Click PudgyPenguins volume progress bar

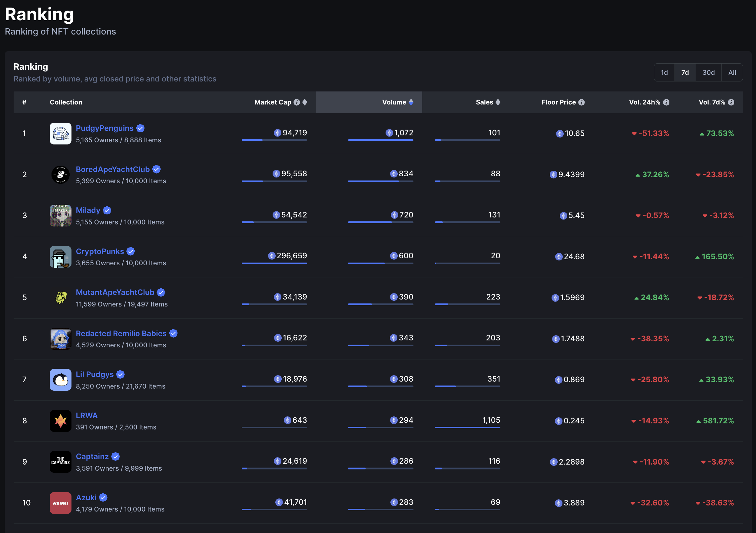click(x=381, y=140)
